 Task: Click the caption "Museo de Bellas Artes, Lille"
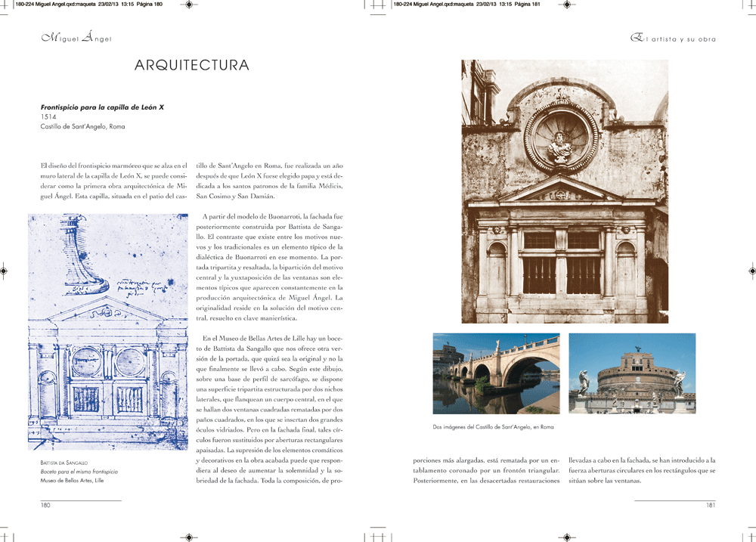click(x=72, y=480)
